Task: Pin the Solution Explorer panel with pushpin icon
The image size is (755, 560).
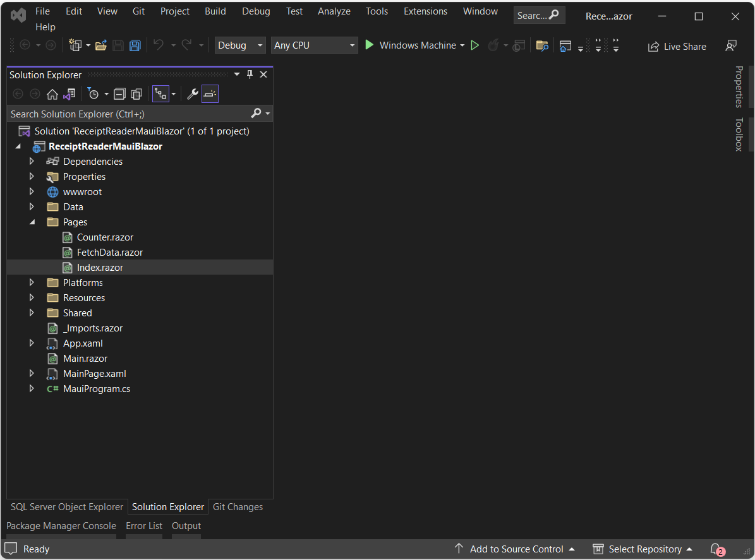Action: coord(250,74)
